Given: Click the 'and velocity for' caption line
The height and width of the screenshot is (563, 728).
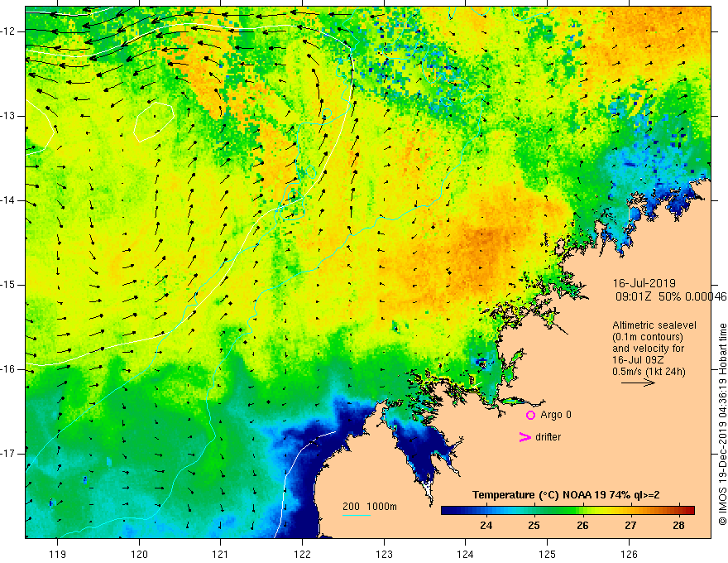Looking at the screenshot, I should [x=648, y=349].
